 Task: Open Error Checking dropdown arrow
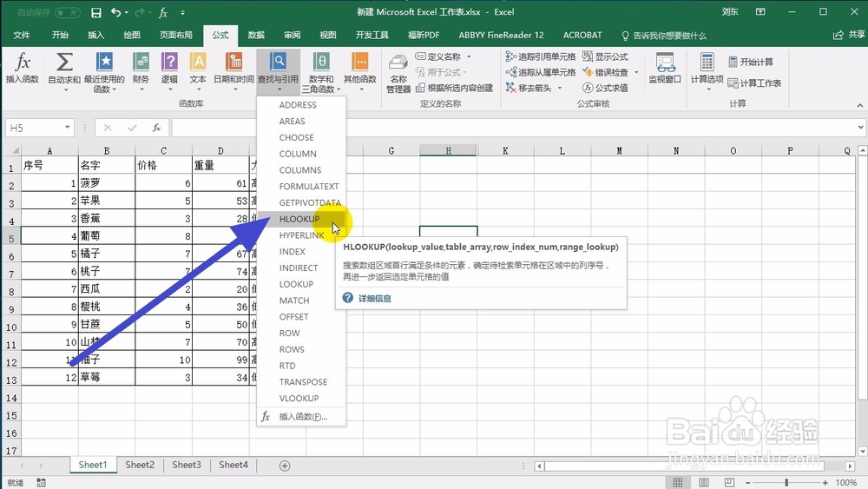(x=636, y=72)
